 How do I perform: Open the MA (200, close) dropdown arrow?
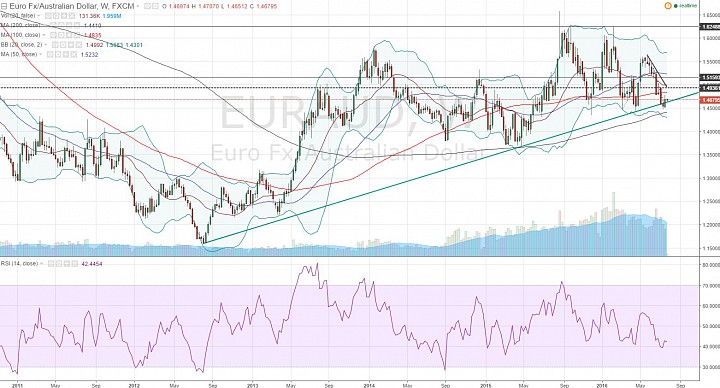coord(44,25)
